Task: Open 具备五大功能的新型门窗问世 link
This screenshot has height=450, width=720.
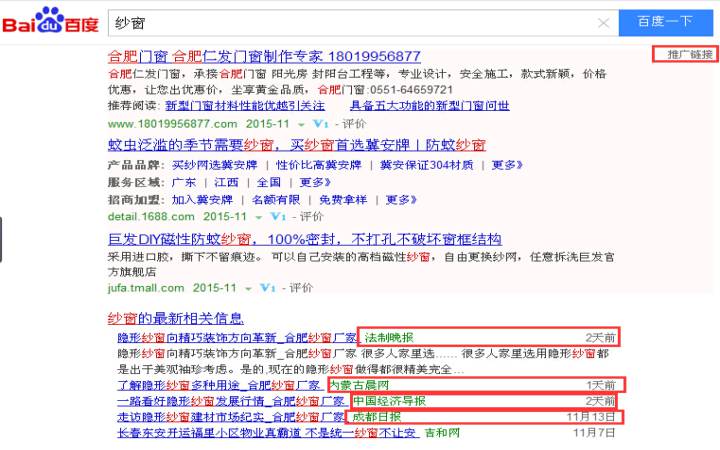Action: (x=429, y=106)
